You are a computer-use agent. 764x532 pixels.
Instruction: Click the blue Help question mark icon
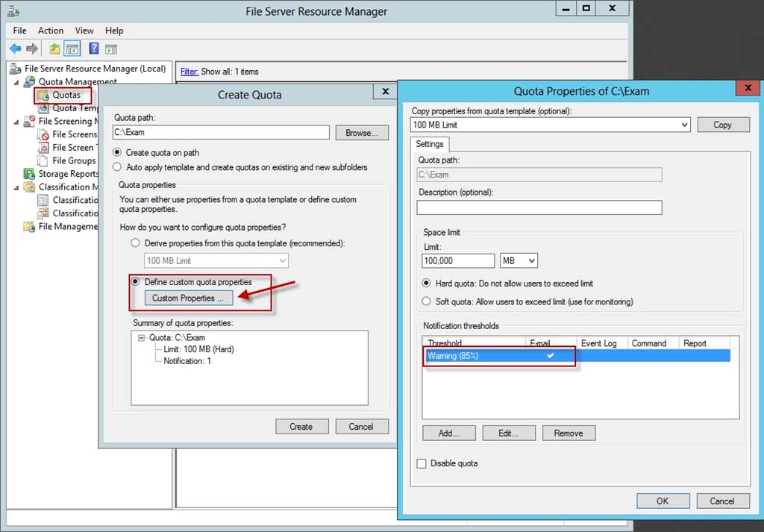pos(94,48)
